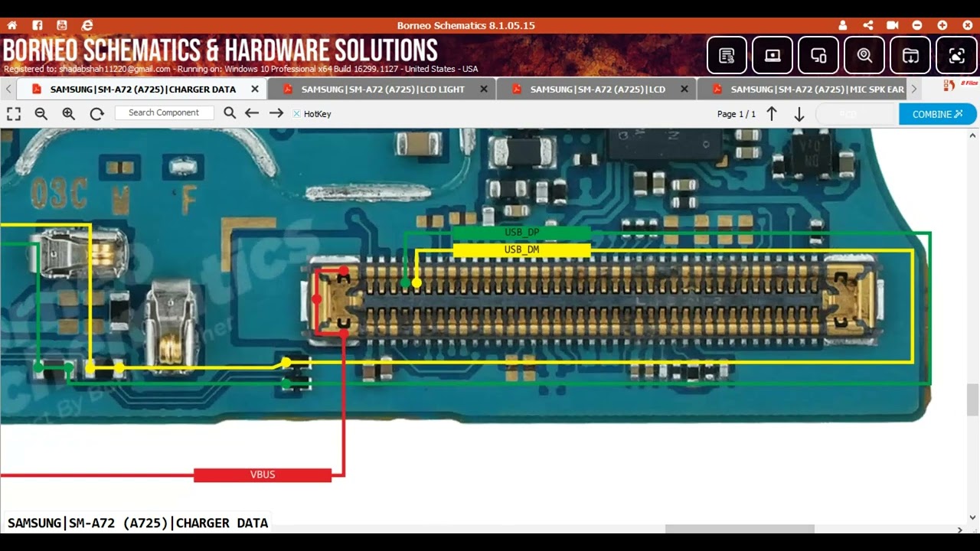
Task: Select the yellow USB_DM net label
Action: pyautogui.click(x=521, y=249)
